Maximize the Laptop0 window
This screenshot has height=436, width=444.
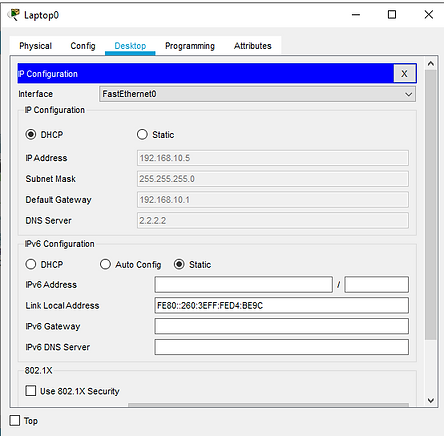tap(392, 15)
